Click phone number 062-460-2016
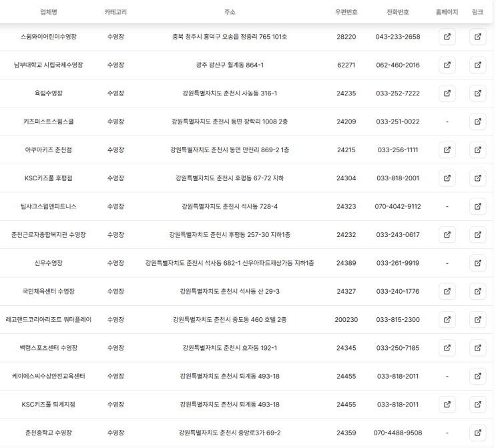496x448 pixels. point(398,65)
